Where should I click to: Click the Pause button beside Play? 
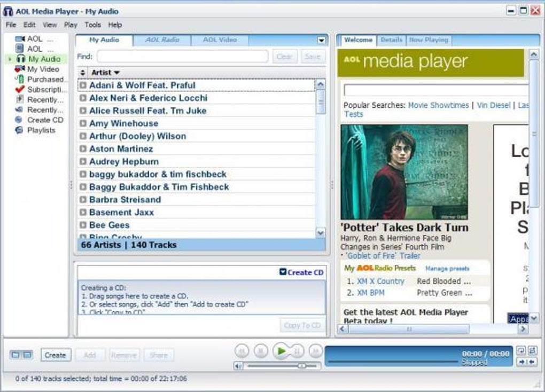click(297, 351)
